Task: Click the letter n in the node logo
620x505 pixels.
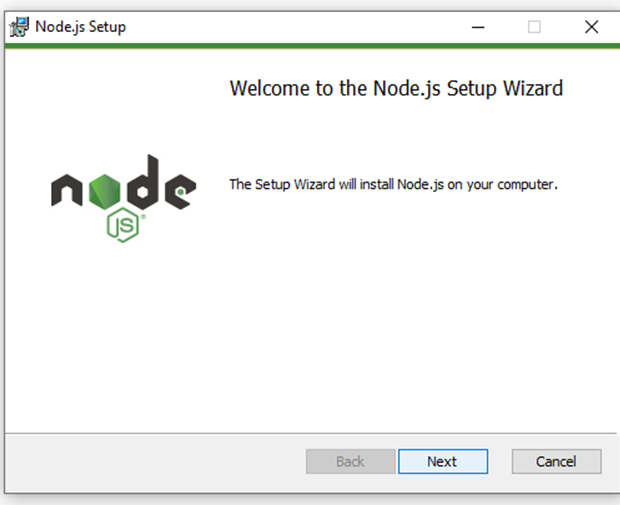Action: pyautogui.click(x=67, y=190)
